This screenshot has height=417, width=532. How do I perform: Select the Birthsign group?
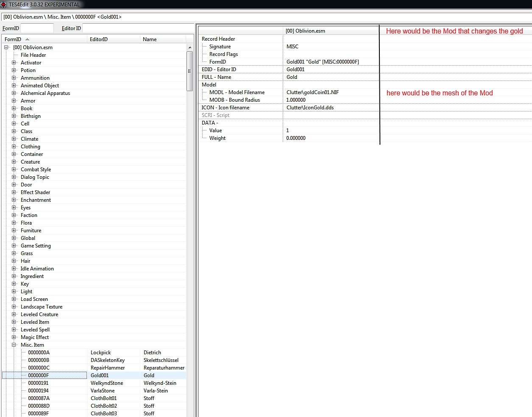[31, 116]
